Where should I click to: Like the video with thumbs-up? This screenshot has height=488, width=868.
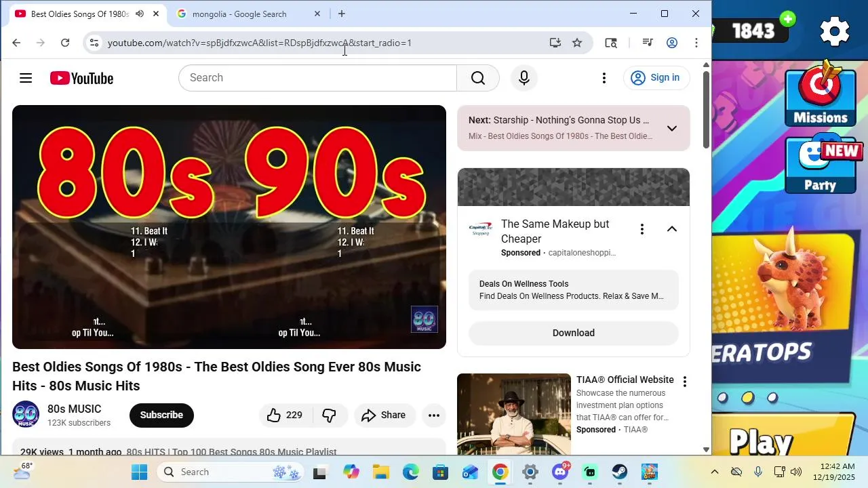(284, 415)
